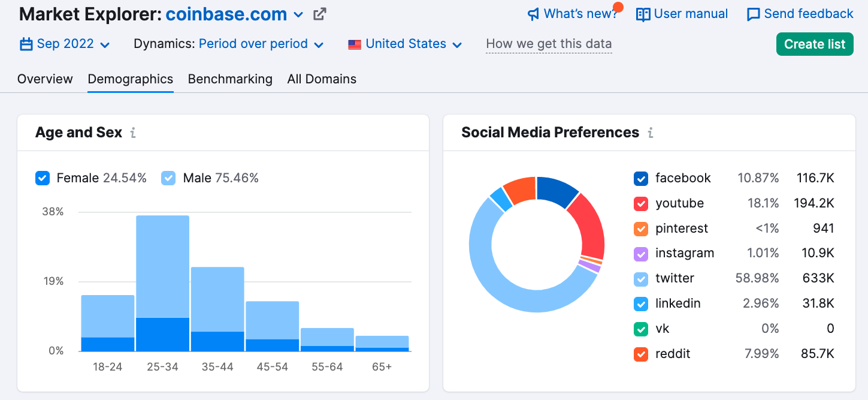Viewport: 868px width, 400px height.
Task: Uncheck the twitter checkbox
Action: point(641,278)
